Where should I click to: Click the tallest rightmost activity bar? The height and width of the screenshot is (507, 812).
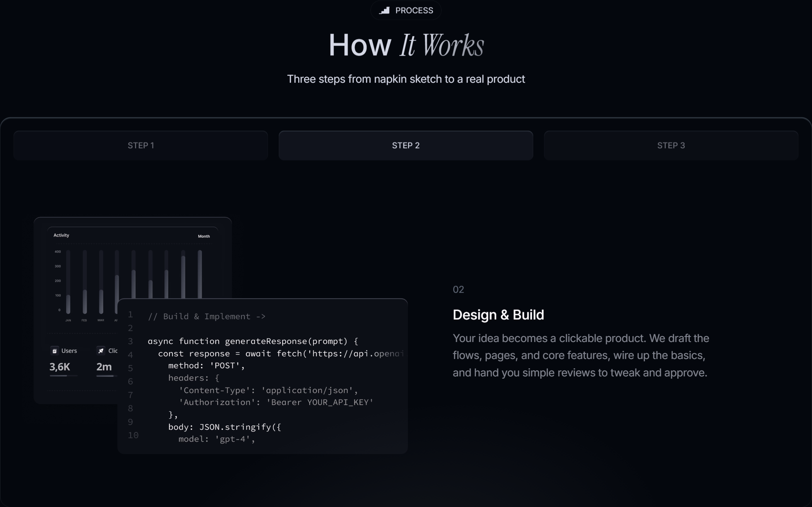click(200, 274)
